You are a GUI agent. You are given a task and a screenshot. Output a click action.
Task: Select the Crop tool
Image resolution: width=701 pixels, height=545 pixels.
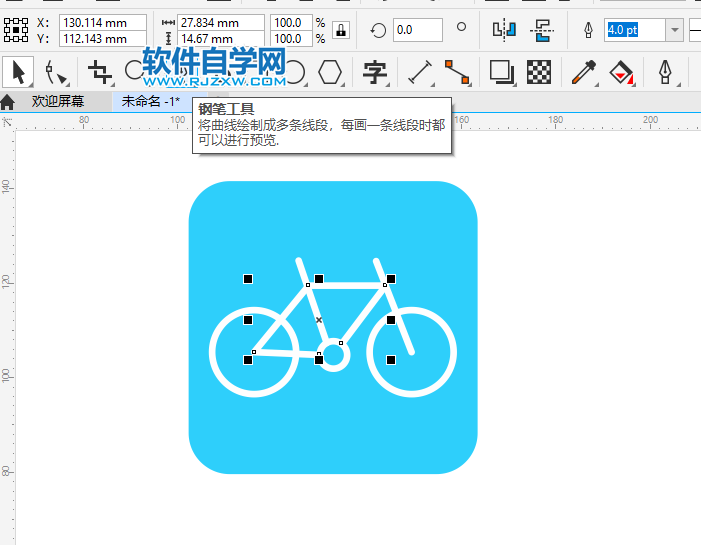coord(99,72)
